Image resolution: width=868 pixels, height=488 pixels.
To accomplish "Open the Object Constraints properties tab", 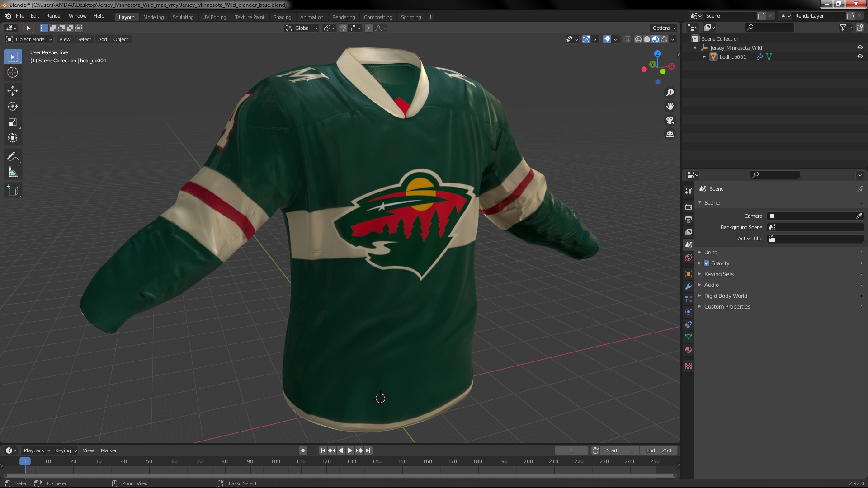I will 688,324.
